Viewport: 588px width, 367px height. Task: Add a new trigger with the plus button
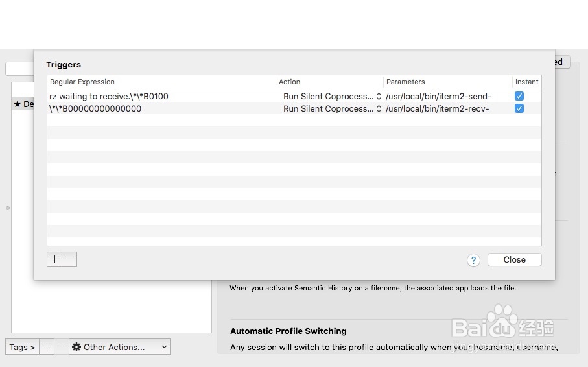[54, 259]
